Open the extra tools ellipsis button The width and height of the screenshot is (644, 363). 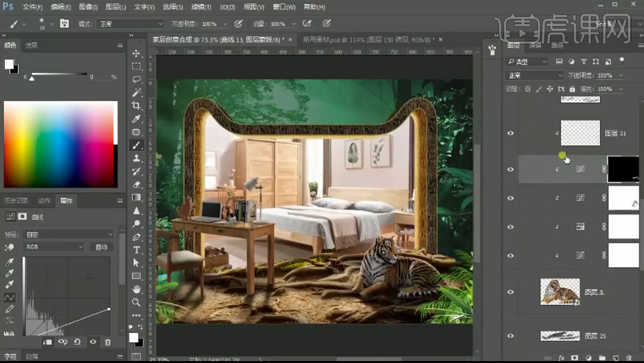pyautogui.click(x=136, y=316)
